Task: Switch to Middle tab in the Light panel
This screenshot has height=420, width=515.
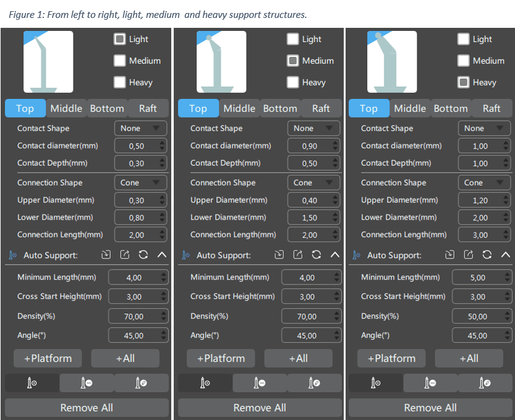Action: [x=66, y=108]
